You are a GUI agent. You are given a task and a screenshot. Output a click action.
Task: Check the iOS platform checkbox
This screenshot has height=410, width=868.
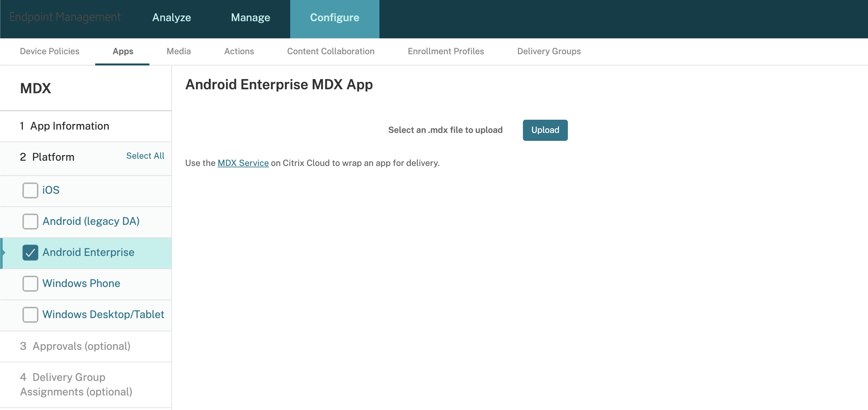click(30, 190)
